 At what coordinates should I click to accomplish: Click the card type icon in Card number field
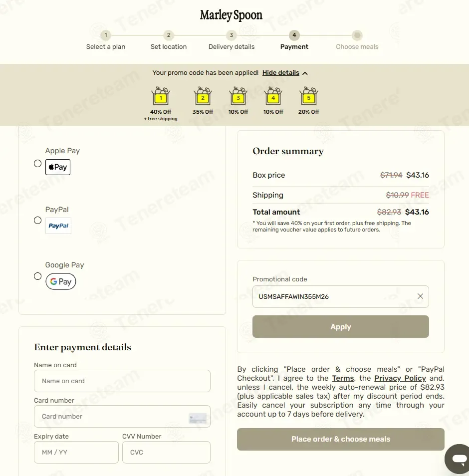(197, 418)
